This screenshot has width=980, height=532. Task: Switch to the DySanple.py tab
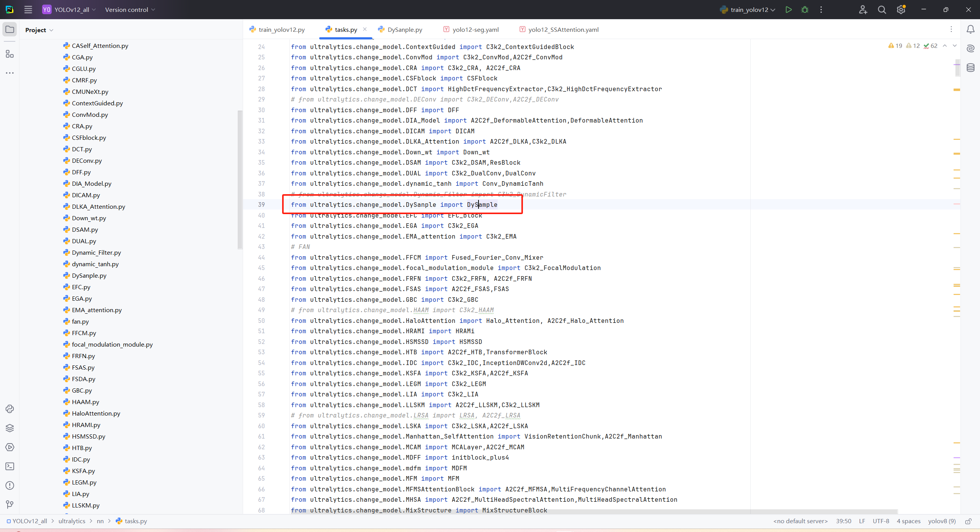405,29
